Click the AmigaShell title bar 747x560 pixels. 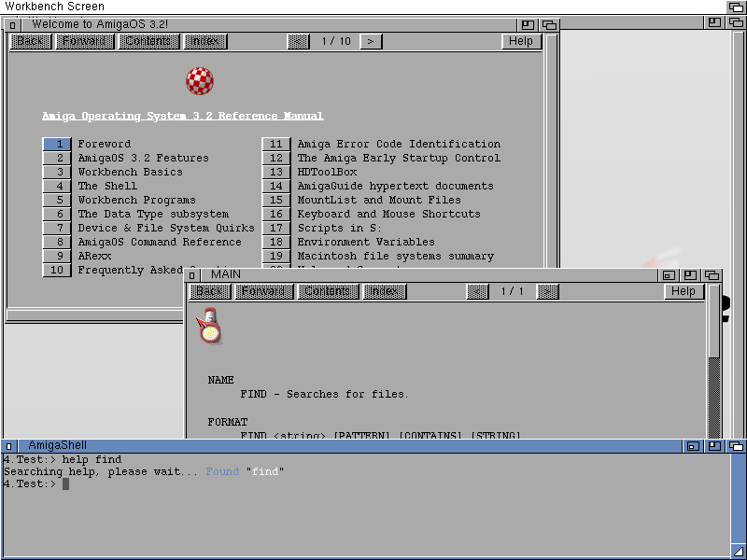pyautogui.click(x=349, y=446)
